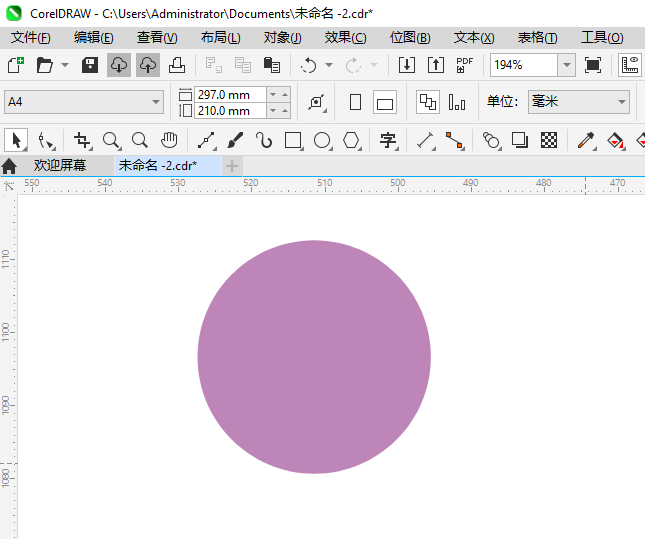Click the 194% zoom level field
The height and width of the screenshot is (539, 645).
coord(524,65)
